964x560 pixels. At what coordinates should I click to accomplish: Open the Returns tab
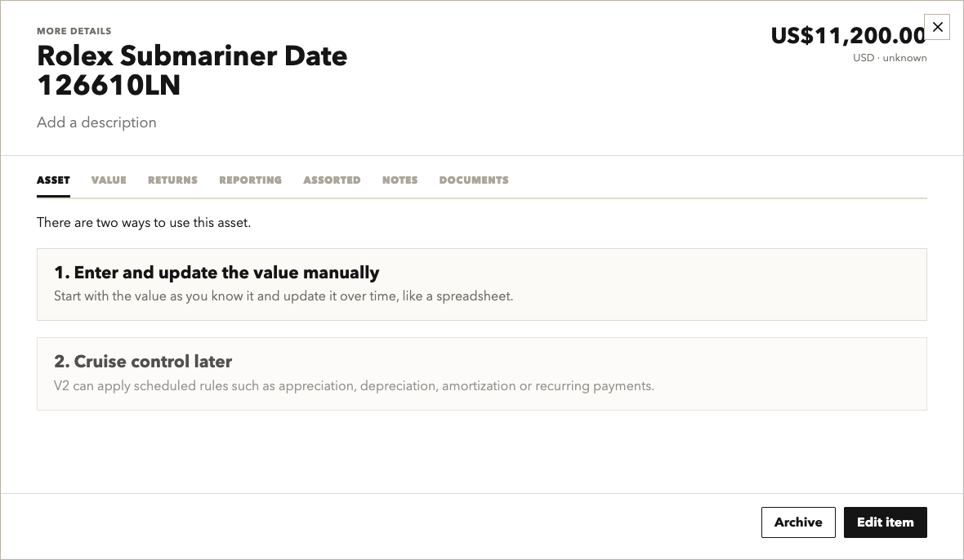[x=172, y=180]
